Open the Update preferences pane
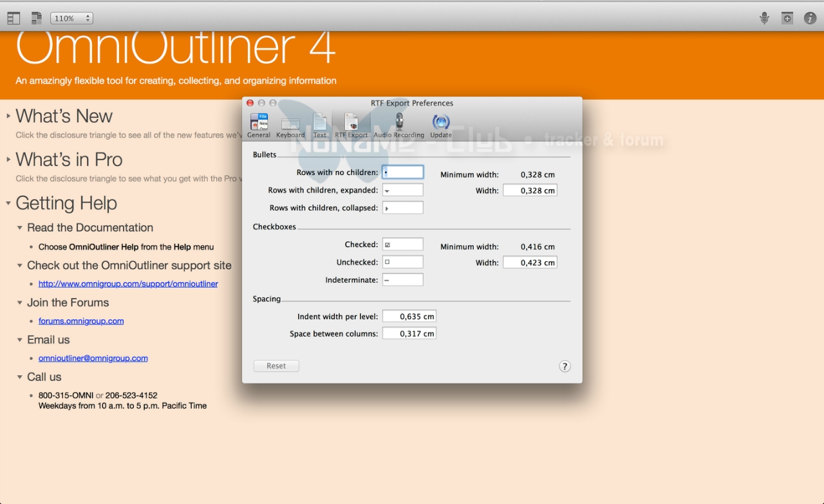 [441, 126]
